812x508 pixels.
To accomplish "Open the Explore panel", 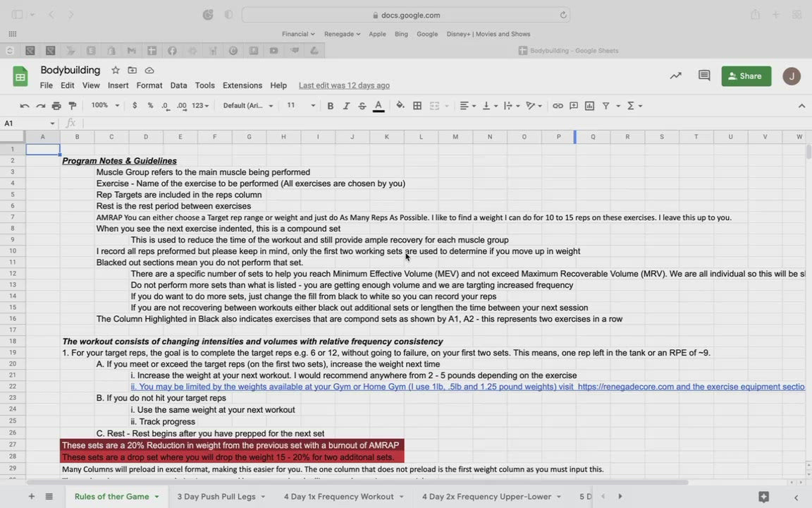I will point(763,497).
